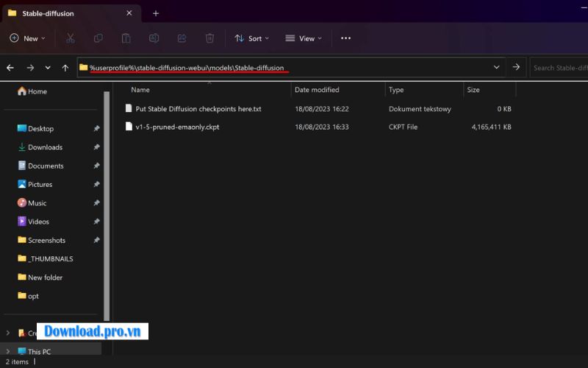Expand address bar history dropdown

click(497, 68)
